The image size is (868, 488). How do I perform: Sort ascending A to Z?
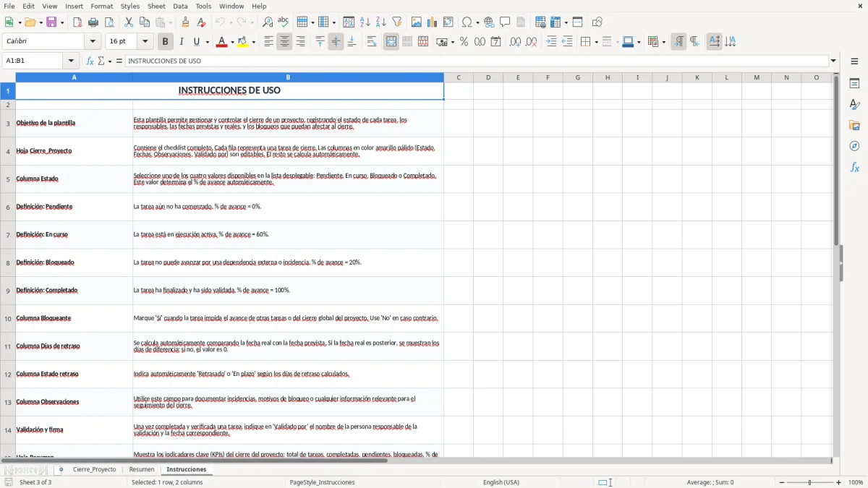point(365,22)
